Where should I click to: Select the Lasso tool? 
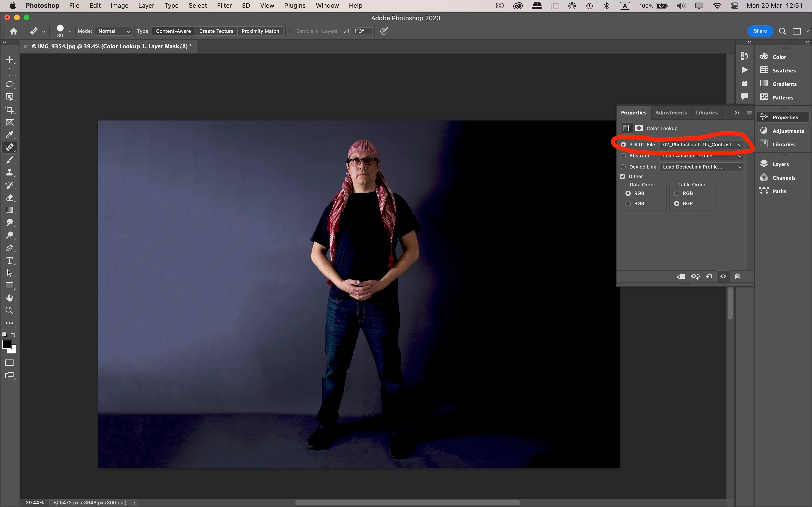(x=9, y=84)
